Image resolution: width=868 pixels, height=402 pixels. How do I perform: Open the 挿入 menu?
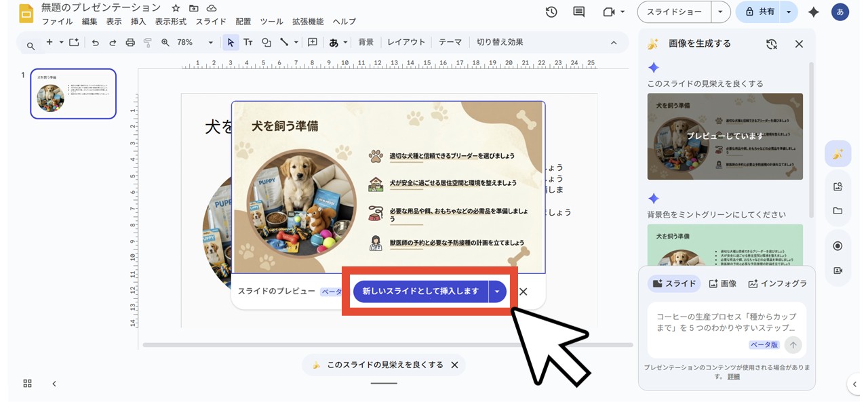[138, 21]
